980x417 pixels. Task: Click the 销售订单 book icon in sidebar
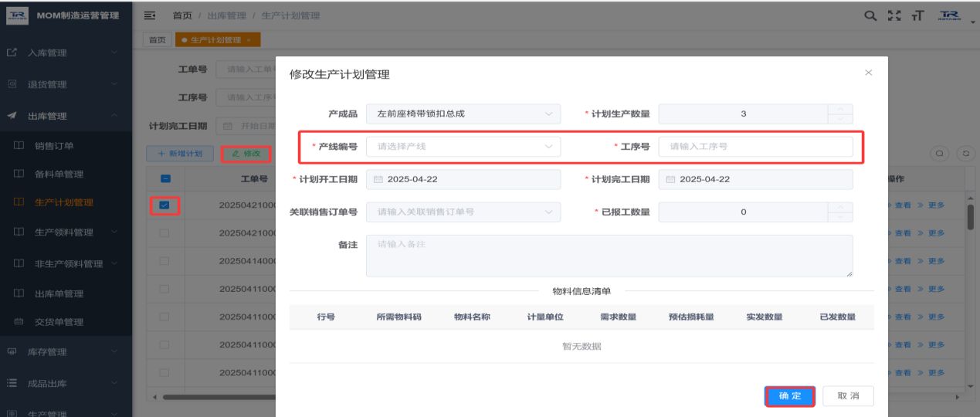point(19,146)
